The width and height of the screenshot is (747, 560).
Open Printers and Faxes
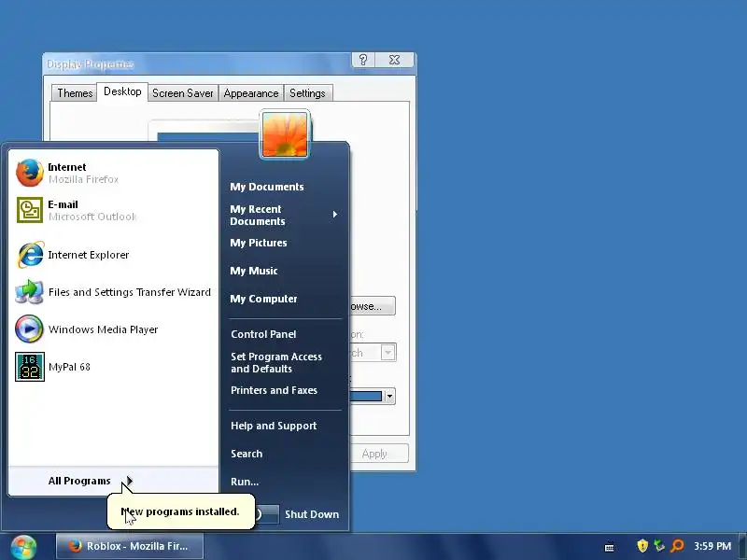pos(274,390)
